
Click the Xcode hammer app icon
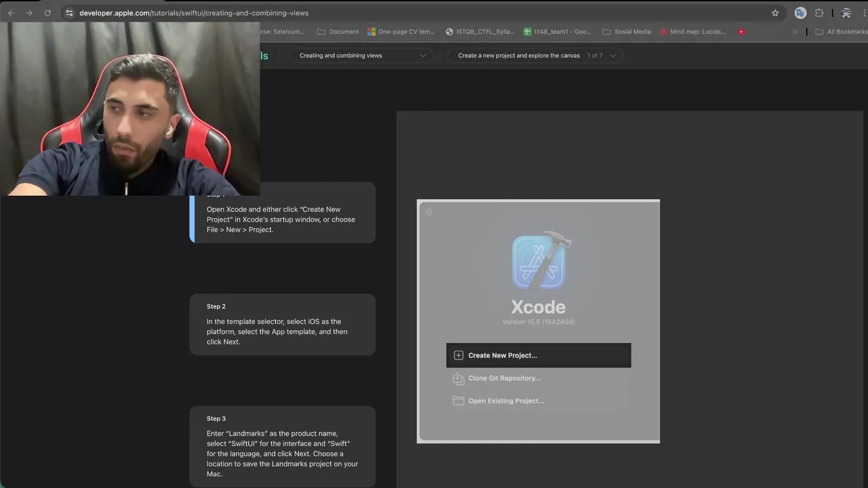[x=540, y=261]
